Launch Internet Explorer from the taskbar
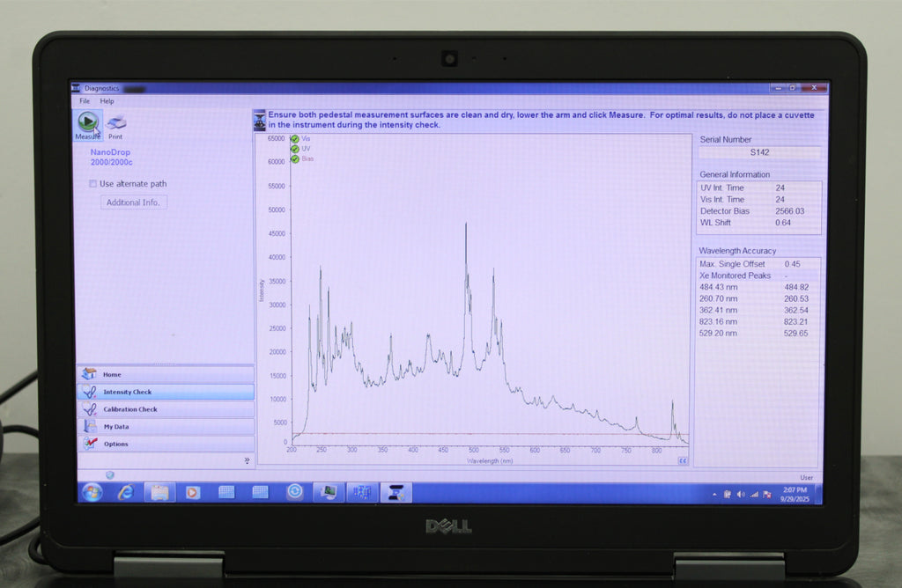 tap(125, 492)
